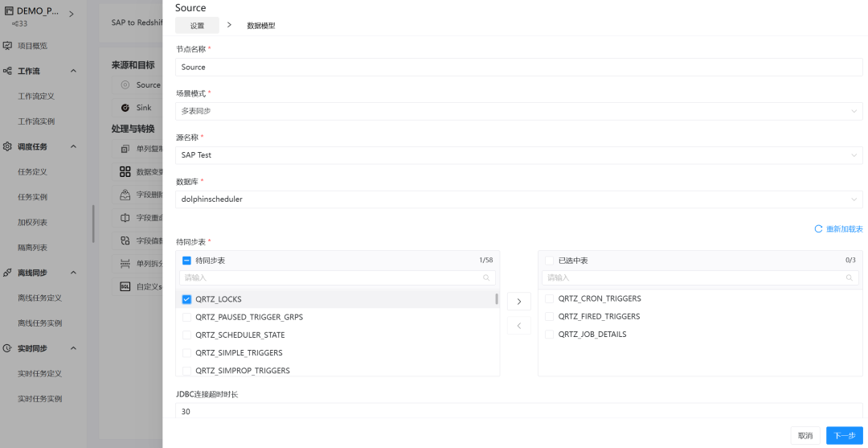
Task: Click the 待同步表 search input
Action: tap(337, 278)
